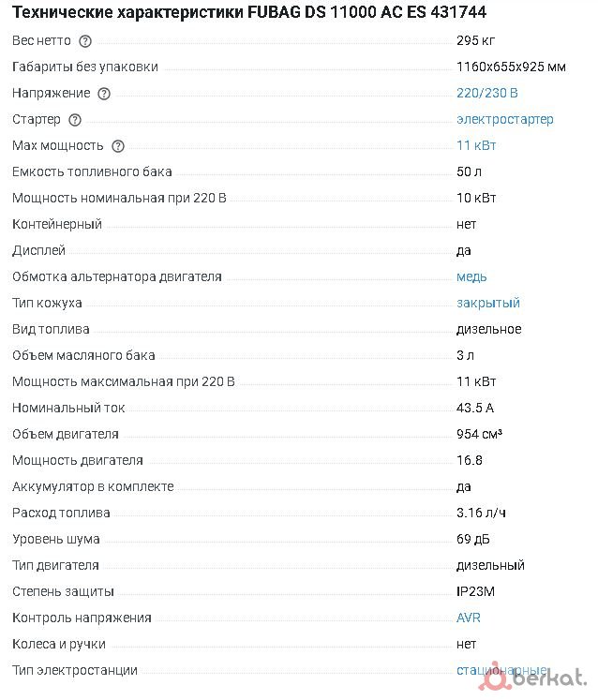The width and height of the screenshot is (598, 700).
Task: Click the Технические характеристики FUBAG heading
Action: coord(249,12)
